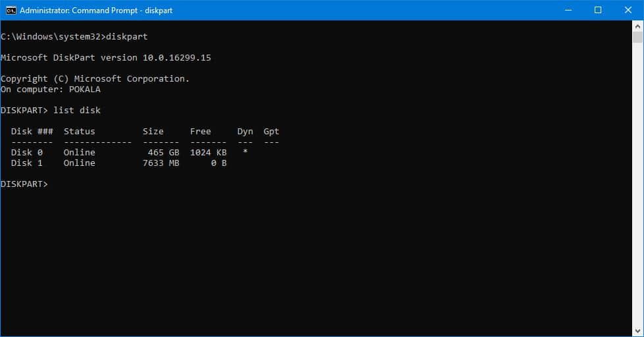Click the Dyn column header

[245, 132]
